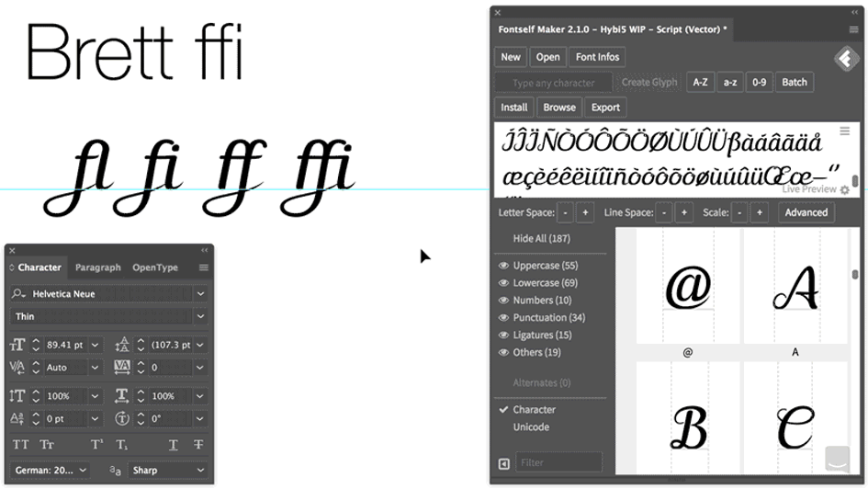
Task: Open Live Preview settings gear
Action: (x=844, y=190)
